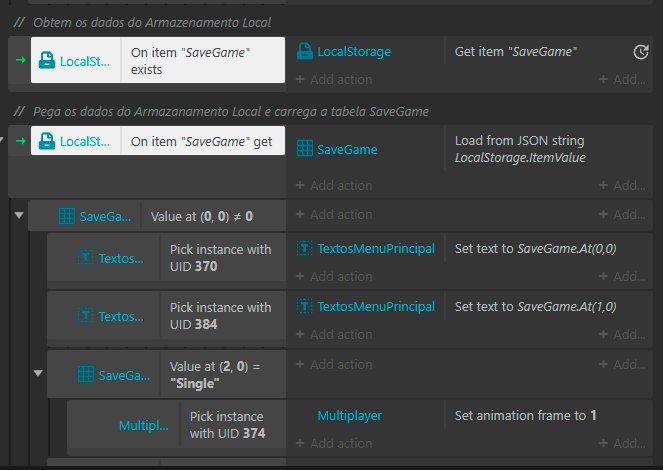The width and height of the screenshot is (663, 470).
Task: Click LocalStorage icon in 'Get item' action
Action: coord(304,52)
